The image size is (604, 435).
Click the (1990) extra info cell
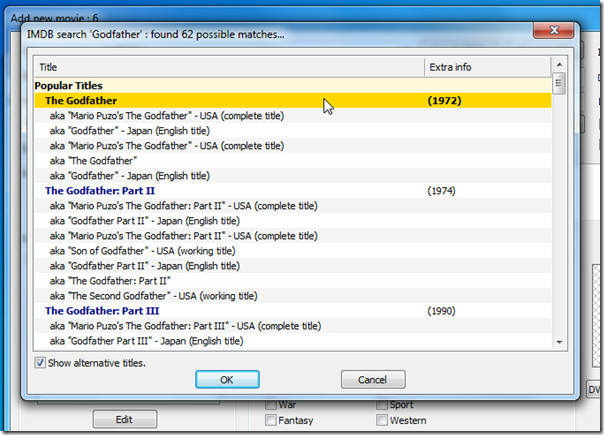[x=441, y=311]
